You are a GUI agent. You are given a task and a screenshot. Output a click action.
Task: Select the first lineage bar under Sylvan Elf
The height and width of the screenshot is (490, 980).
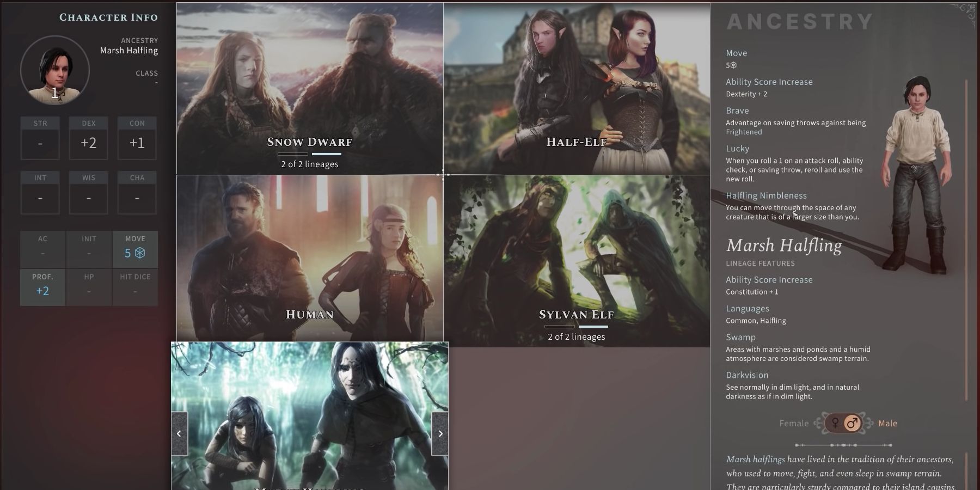560,327
